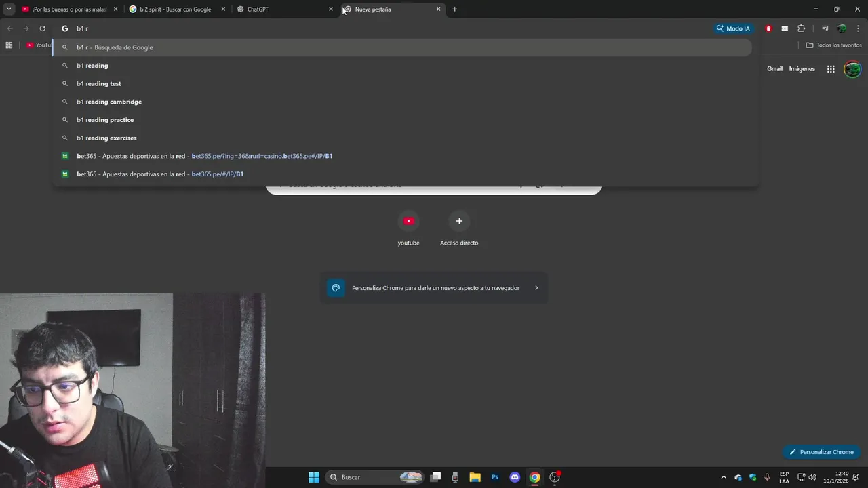Open the Google apps grid icon
Screen dimensions: 868x488
831,69
